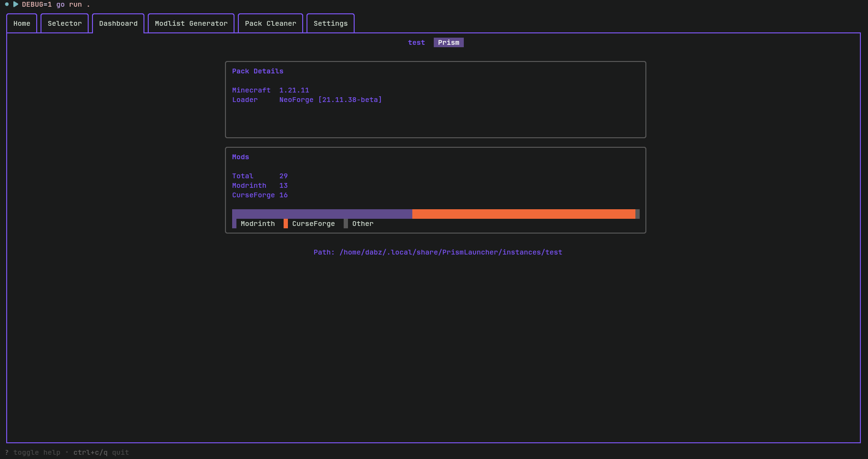
Task: Click the NeoForge loader version text
Action: point(330,100)
